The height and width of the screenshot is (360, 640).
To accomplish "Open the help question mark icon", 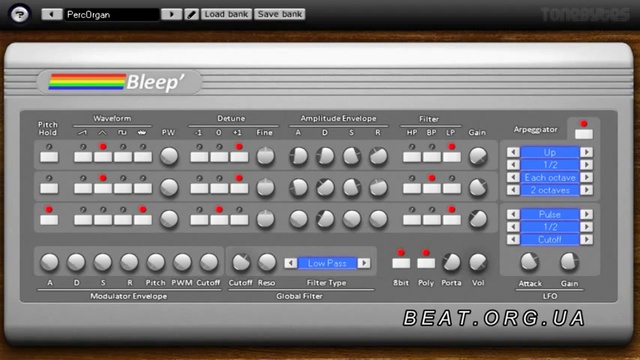I will point(19,15).
